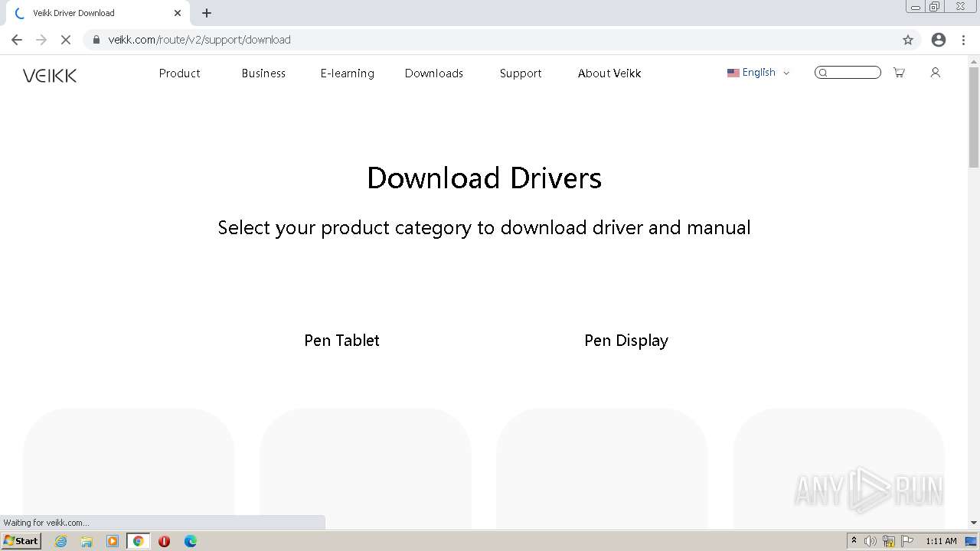Viewport: 980px width, 551px height.
Task: Click the site search box
Action: pos(848,73)
